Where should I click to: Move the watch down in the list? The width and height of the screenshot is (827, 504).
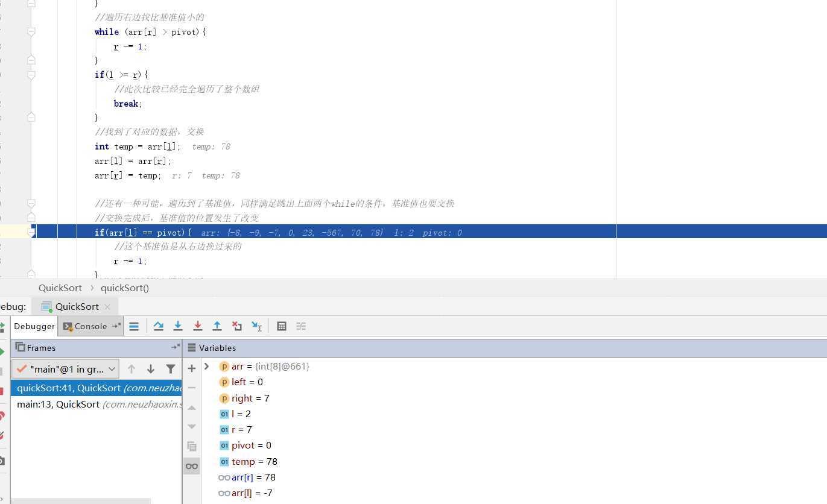pos(192,427)
